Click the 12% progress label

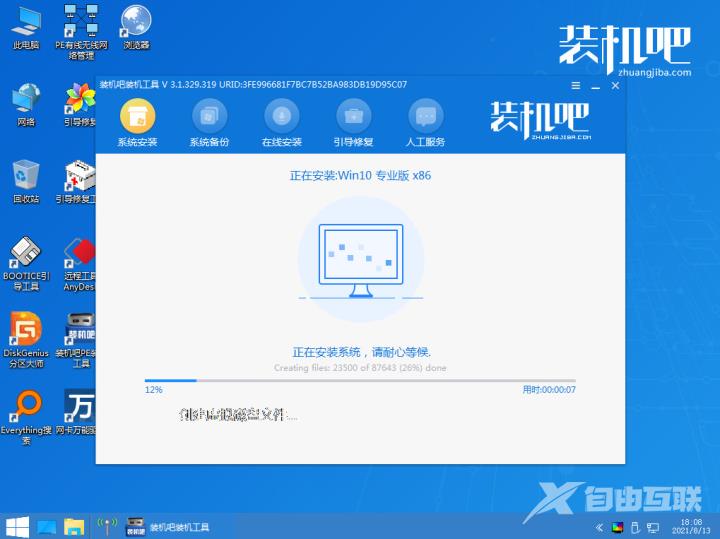[153, 390]
